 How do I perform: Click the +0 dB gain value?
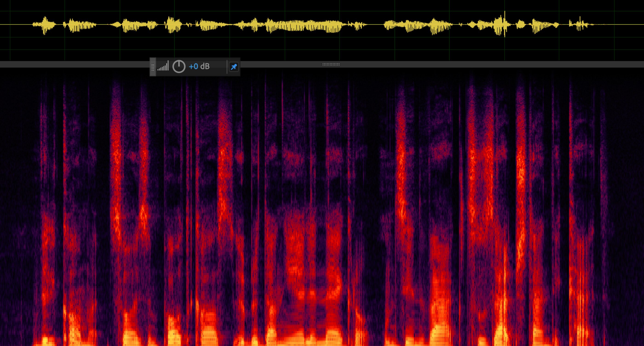(x=193, y=66)
